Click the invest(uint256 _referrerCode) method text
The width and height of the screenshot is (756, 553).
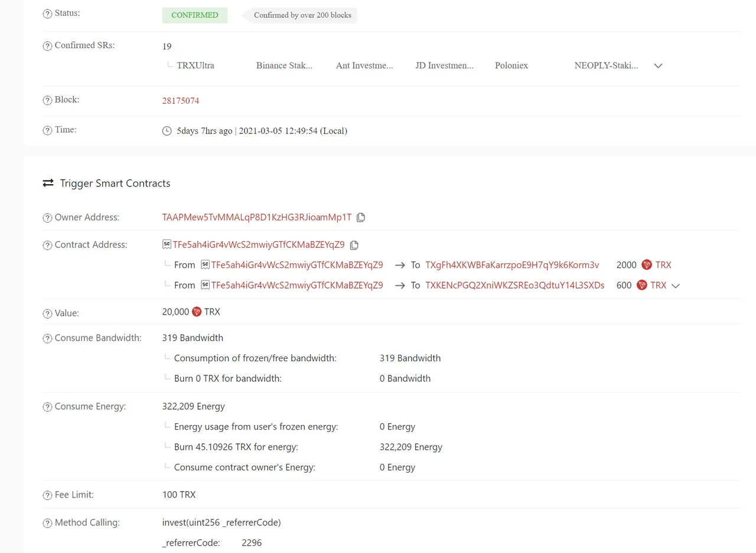[x=221, y=522]
